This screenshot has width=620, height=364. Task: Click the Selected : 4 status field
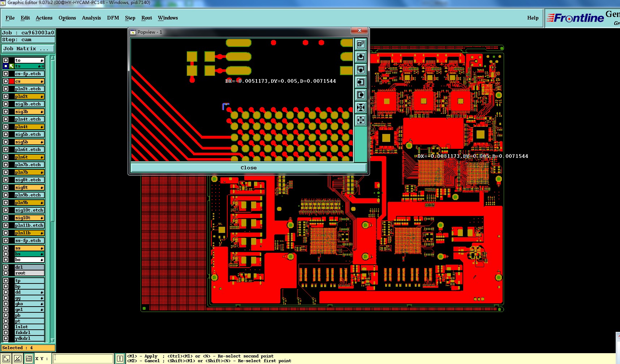tap(28, 348)
